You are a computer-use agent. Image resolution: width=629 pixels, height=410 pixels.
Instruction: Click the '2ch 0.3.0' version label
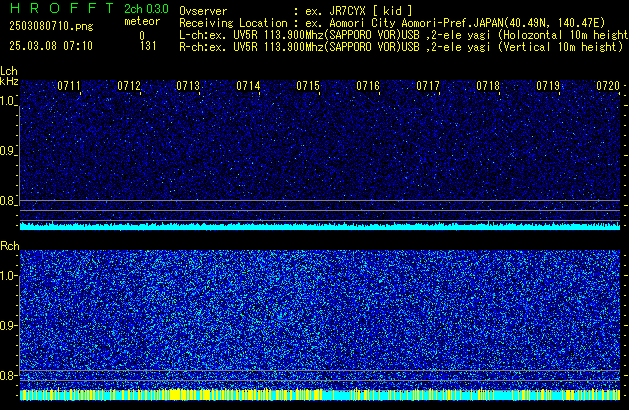146,9
